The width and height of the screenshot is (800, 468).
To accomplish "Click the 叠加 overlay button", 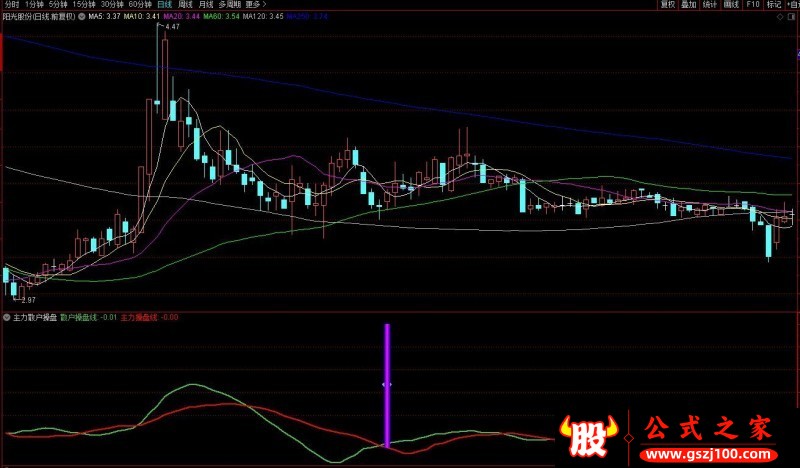I will 689,4.
